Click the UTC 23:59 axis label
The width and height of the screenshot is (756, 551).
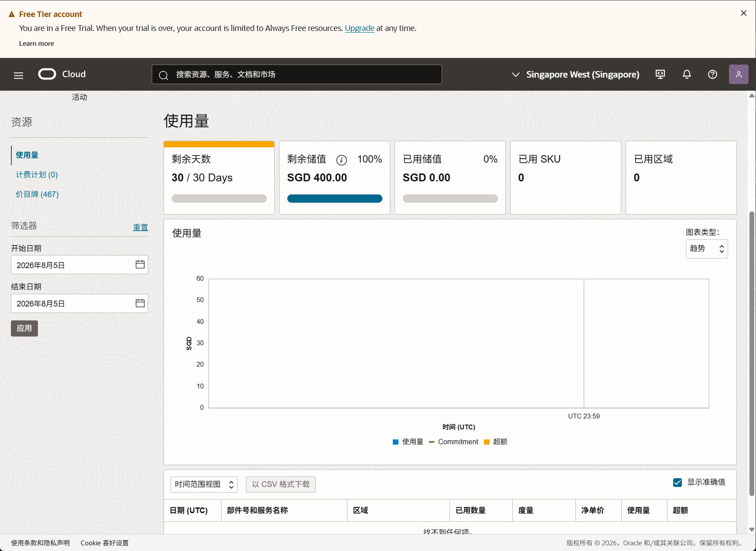point(584,416)
